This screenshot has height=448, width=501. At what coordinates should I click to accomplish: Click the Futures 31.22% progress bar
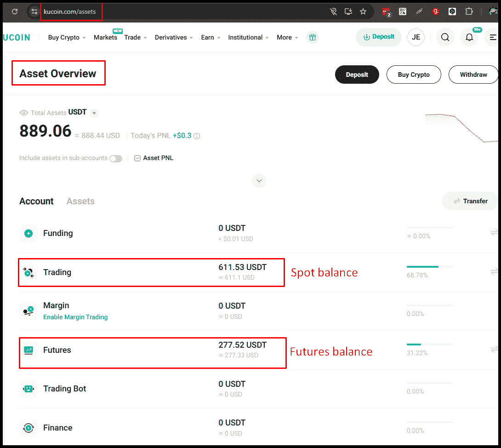coord(429,345)
